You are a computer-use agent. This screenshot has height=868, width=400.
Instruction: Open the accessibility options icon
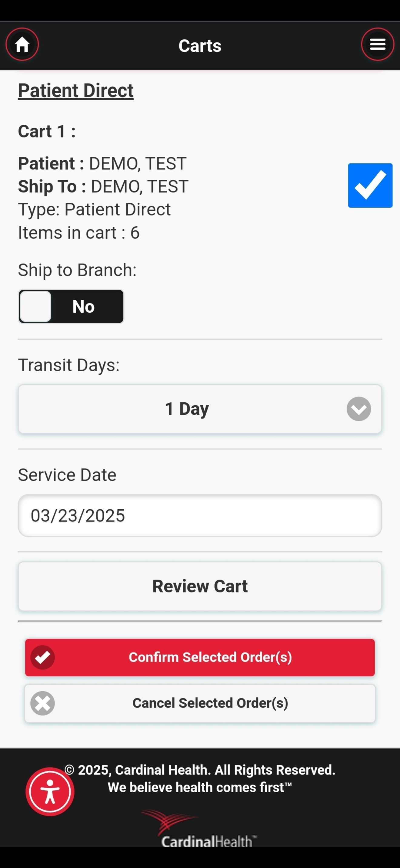tap(50, 791)
